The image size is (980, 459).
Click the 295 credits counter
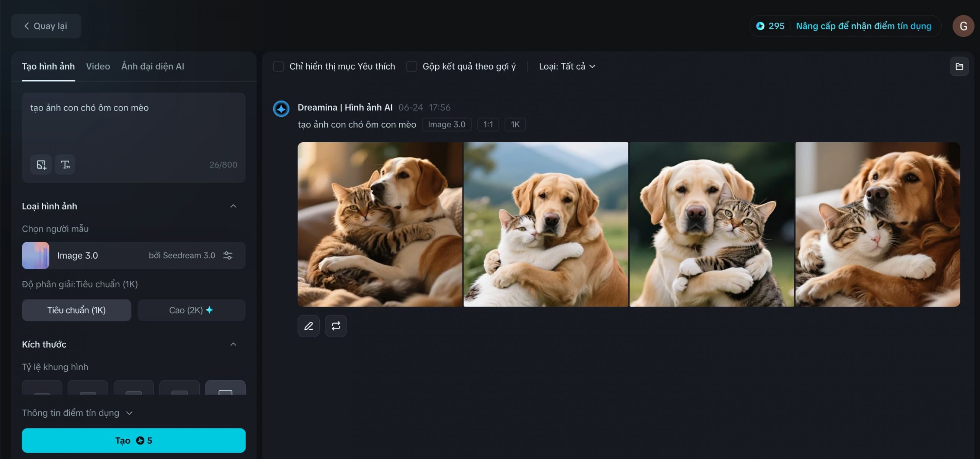click(x=771, y=26)
